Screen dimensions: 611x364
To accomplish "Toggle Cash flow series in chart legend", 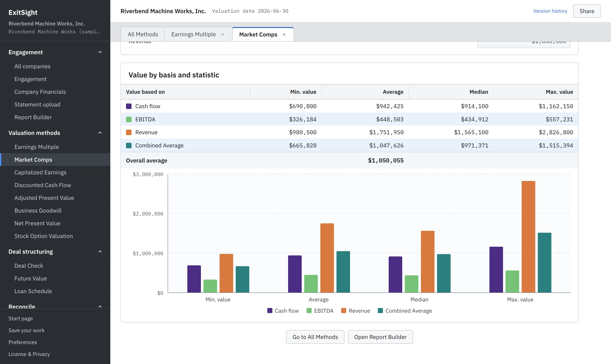I will pyautogui.click(x=283, y=311).
